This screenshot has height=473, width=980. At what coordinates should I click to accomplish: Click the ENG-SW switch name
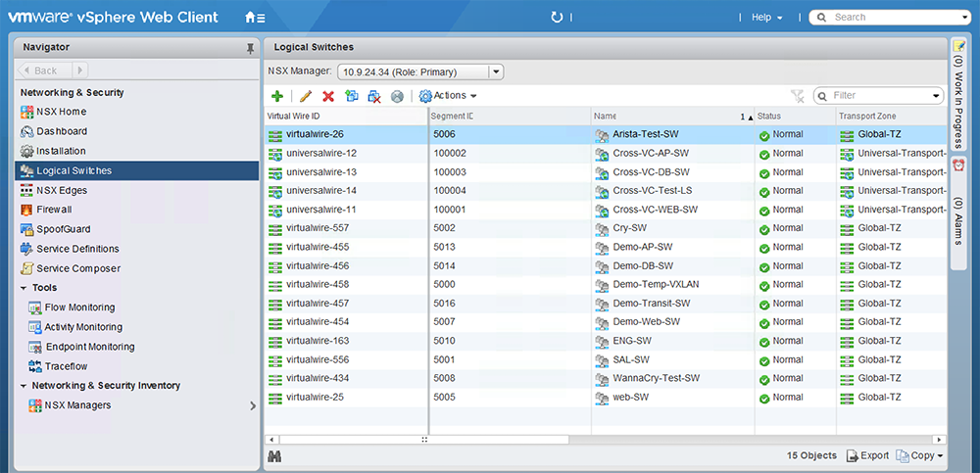click(632, 341)
